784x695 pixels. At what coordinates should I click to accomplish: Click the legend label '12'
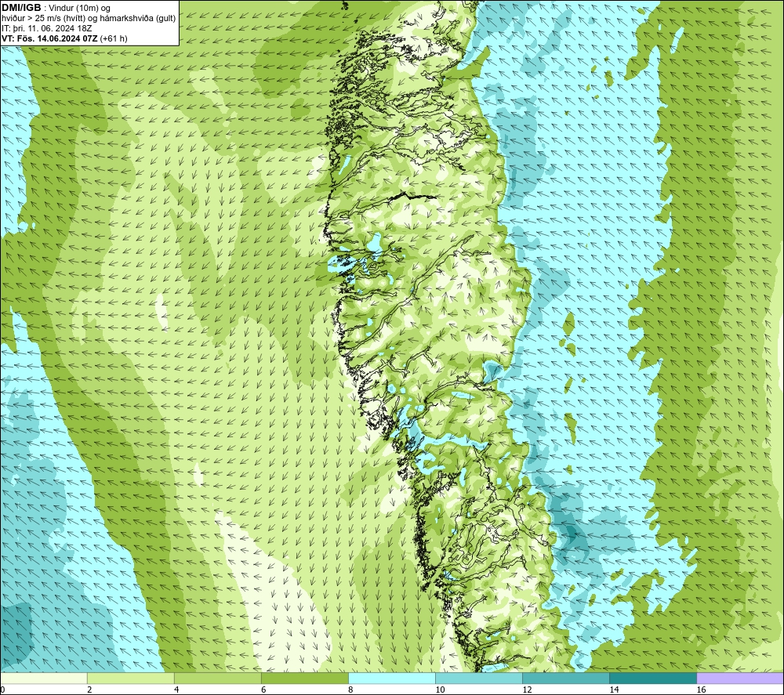[527, 690]
